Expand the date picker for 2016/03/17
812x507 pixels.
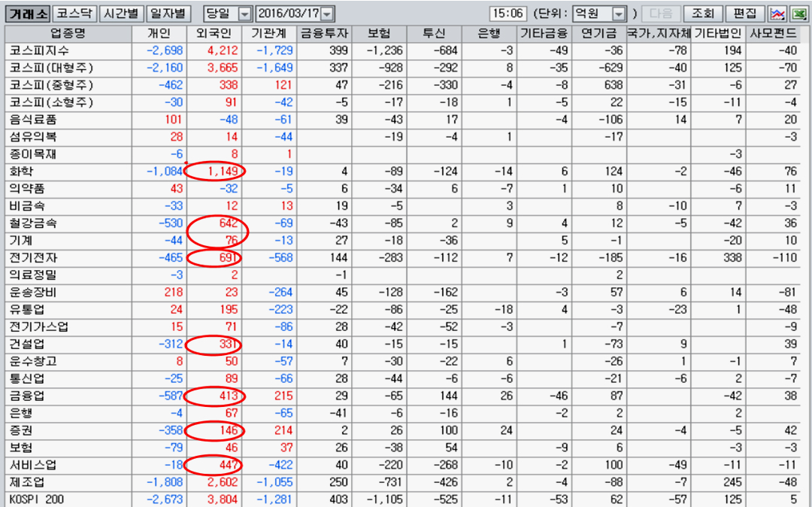tap(328, 14)
